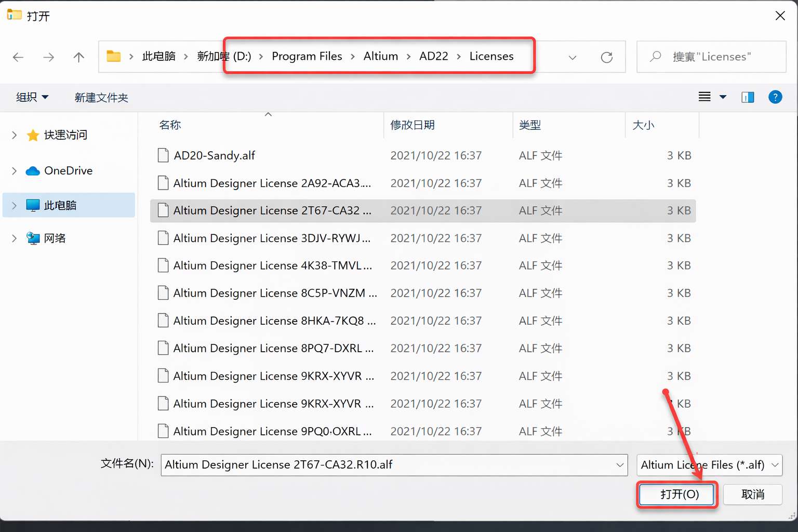Cancel the dialog with 取消
The width and height of the screenshot is (798, 532).
[753, 495]
